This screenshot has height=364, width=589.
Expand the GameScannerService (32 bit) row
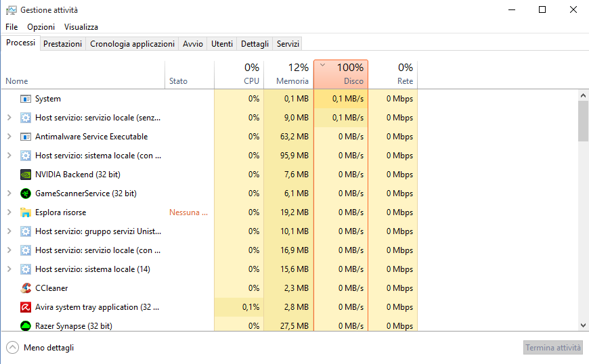pyautogui.click(x=9, y=194)
